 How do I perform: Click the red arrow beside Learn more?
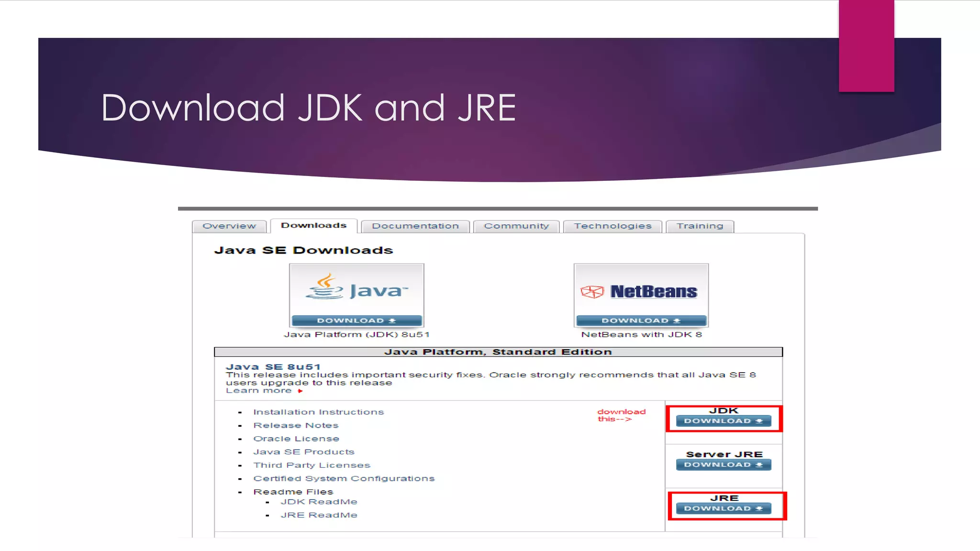[300, 391]
